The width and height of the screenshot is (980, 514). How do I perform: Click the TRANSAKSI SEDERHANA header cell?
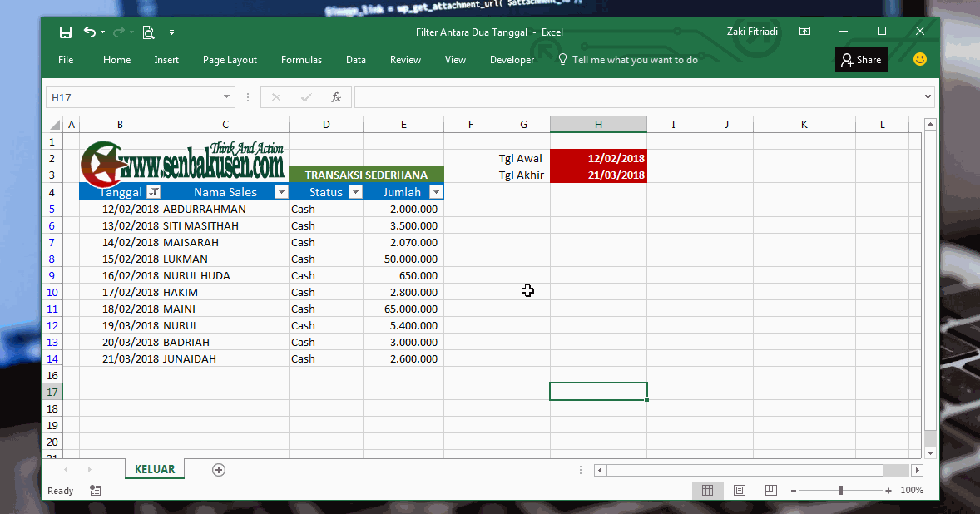tap(366, 175)
